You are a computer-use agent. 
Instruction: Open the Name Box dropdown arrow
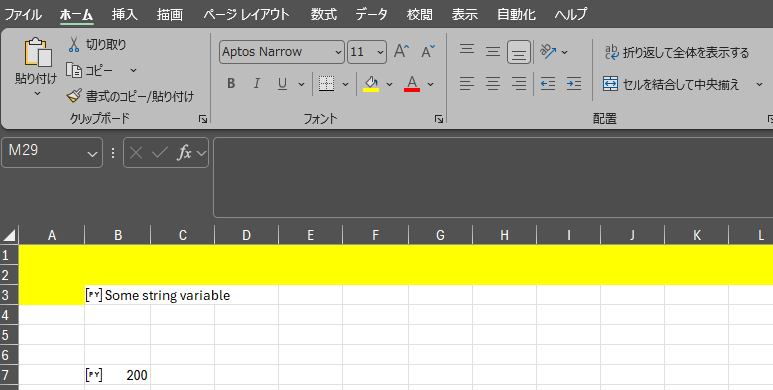coord(92,154)
